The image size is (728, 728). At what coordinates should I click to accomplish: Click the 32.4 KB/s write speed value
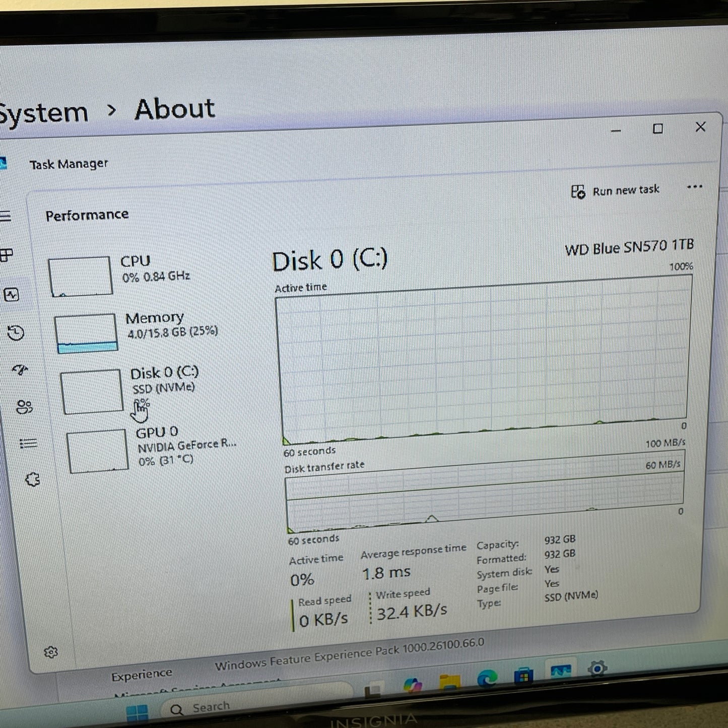(x=412, y=612)
